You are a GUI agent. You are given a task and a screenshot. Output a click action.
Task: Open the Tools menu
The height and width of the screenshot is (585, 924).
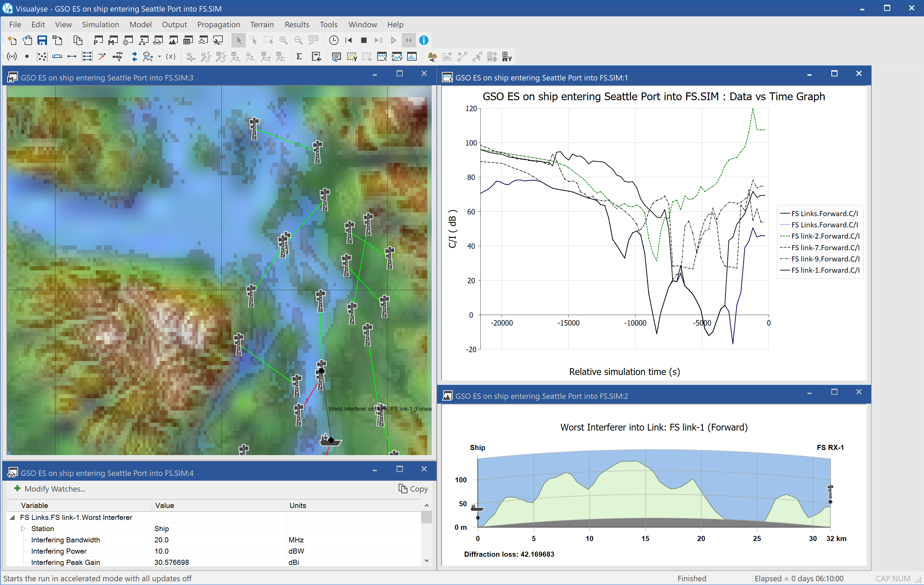click(x=329, y=25)
